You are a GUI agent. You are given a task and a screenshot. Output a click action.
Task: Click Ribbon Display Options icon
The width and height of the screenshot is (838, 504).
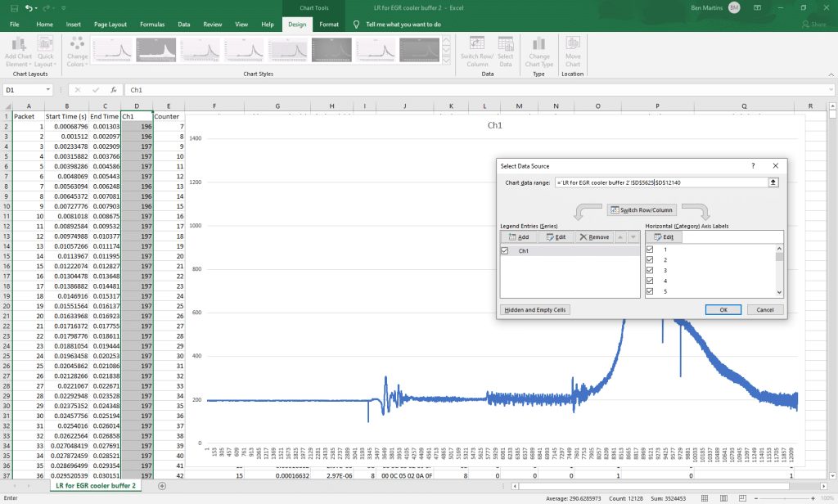757,8
